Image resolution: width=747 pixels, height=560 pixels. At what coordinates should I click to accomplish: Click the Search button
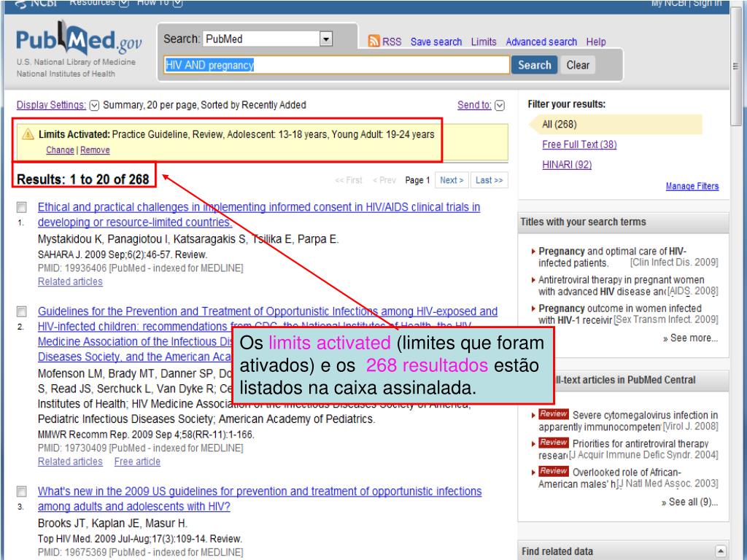[534, 65]
